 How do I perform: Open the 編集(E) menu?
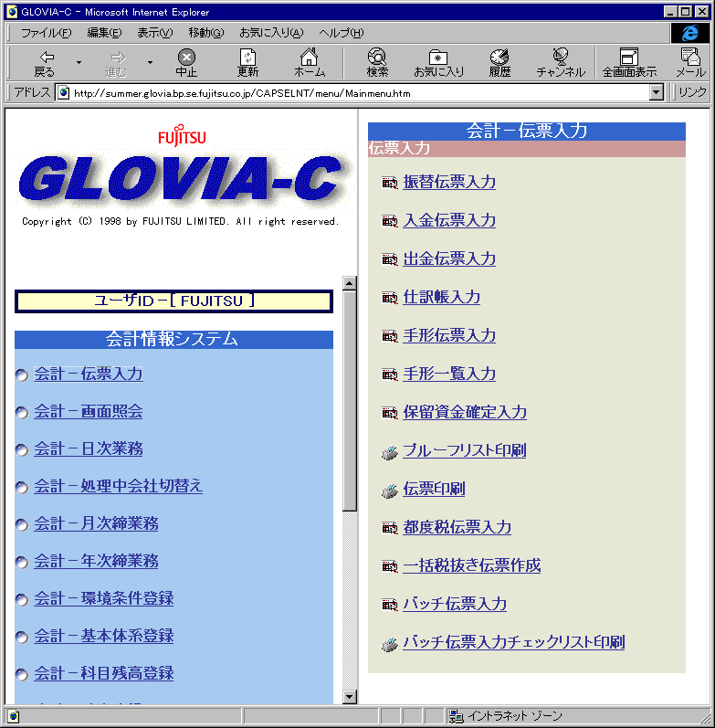[x=104, y=33]
